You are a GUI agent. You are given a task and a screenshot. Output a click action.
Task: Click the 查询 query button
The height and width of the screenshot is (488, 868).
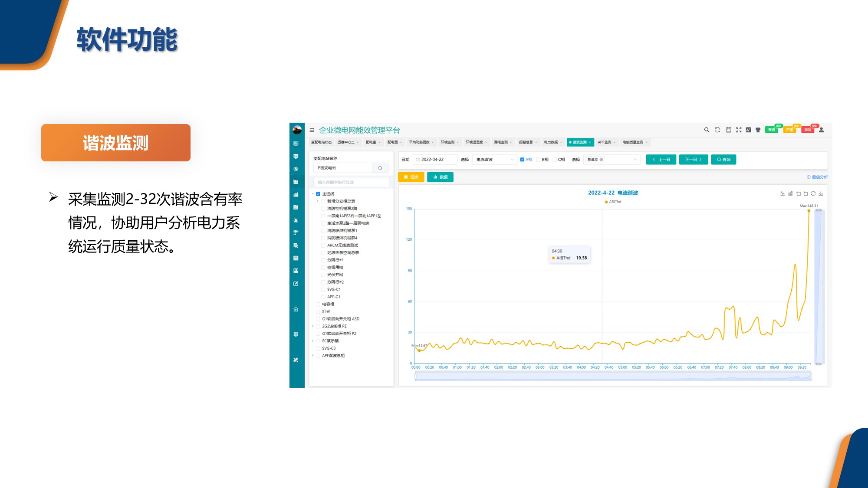(723, 160)
